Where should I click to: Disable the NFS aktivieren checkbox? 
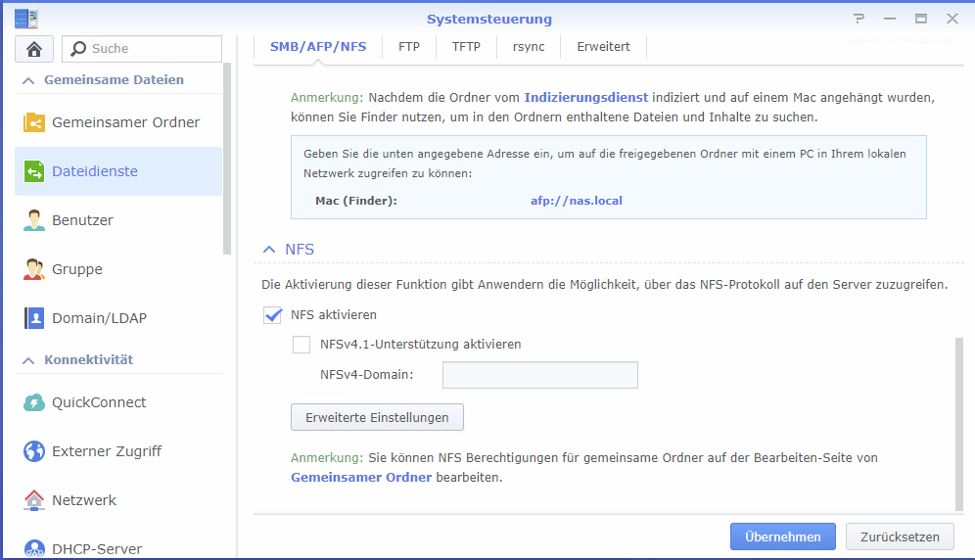coord(273,315)
